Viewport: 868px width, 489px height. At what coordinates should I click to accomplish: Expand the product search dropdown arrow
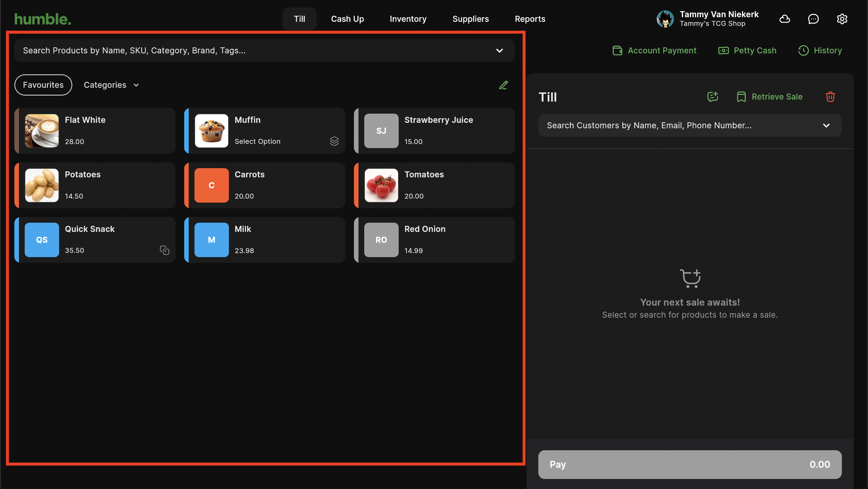click(x=499, y=51)
